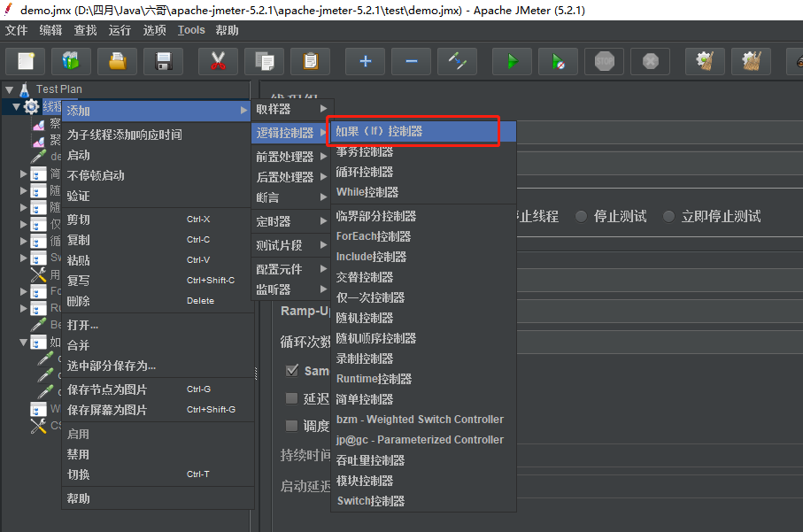Screen dimensions: 803x532
Task: Click the Toggle enable/disable icon
Action: click(458, 61)
